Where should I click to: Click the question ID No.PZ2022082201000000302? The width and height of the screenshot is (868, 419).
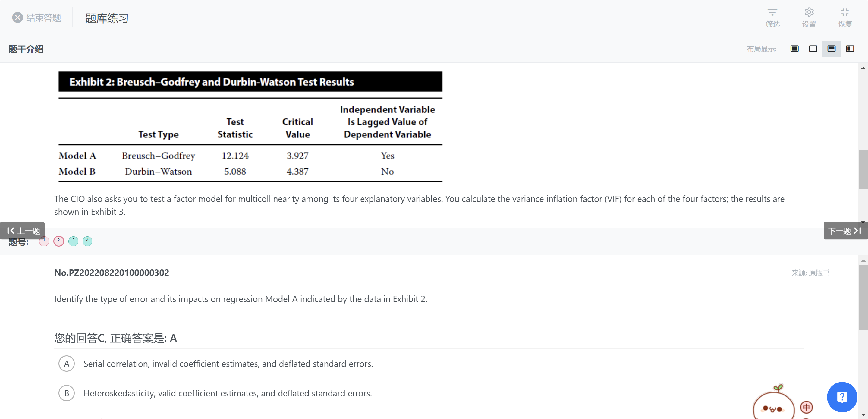pyautogui.click(x=112, y=273)
